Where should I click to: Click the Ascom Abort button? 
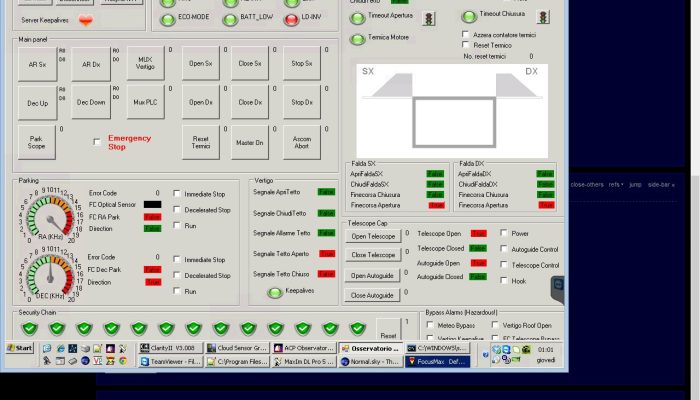tap(300, 142)
